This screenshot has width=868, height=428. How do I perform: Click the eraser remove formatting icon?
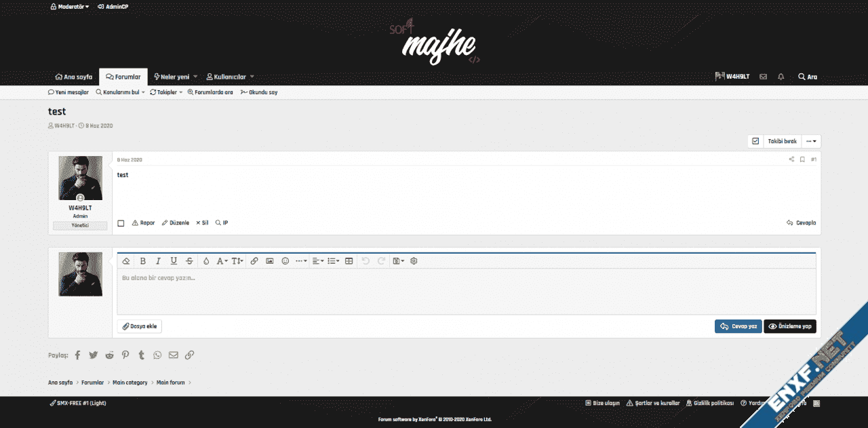click(126, 261)
